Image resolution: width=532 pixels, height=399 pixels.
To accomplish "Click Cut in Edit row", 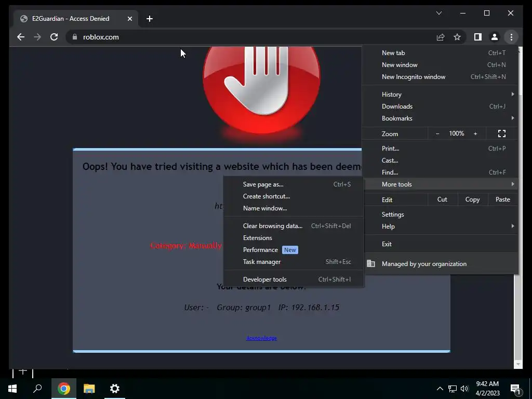I will (442, 199).
